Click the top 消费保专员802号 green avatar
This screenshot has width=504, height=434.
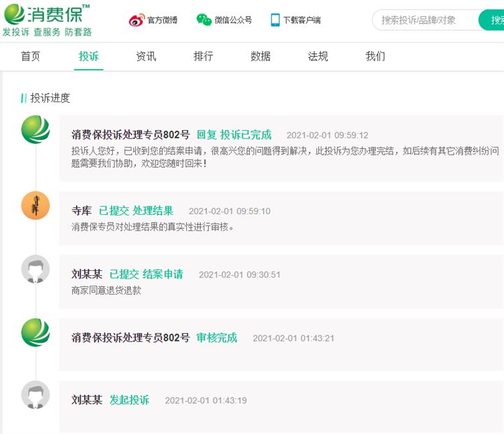click(36, 129)
